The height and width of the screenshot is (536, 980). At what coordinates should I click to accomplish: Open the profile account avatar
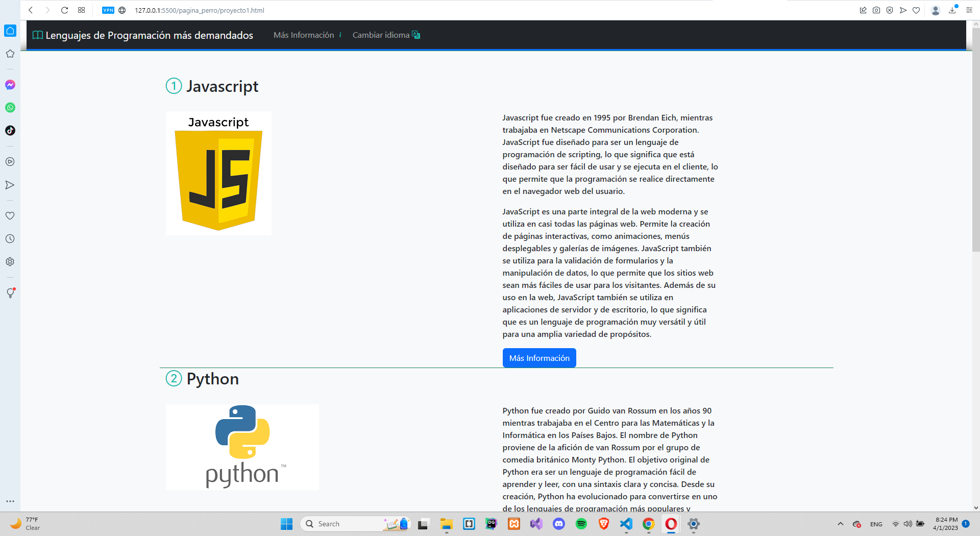click(936, 10)
